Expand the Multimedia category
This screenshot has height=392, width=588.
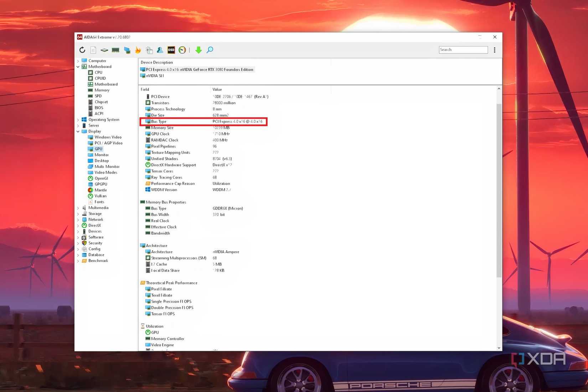point(79,207)
